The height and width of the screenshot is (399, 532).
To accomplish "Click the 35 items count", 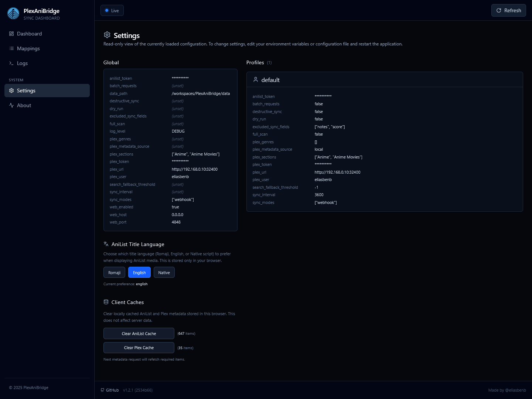I will [185, 348].
